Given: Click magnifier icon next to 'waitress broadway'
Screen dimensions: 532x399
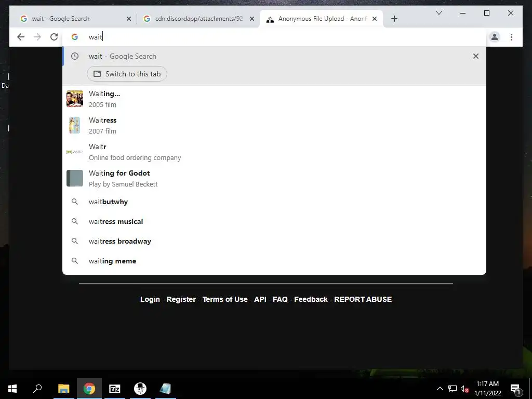Looking at the screenshot, I should (x=75, y=241).
